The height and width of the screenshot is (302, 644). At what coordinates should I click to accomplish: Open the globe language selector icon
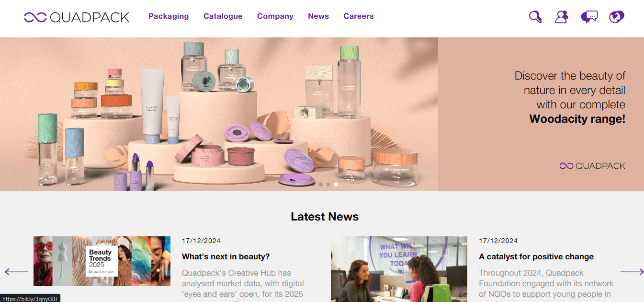(617, 17)
